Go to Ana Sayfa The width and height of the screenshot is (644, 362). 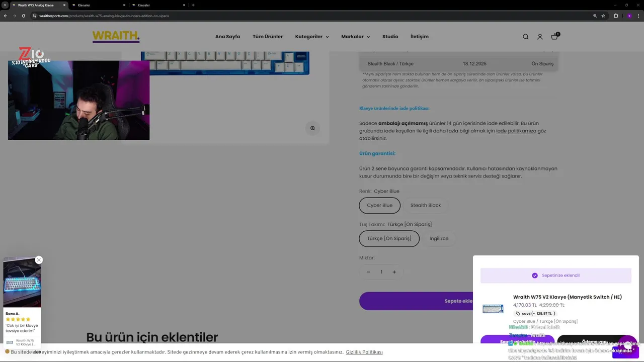click(x=227, y=37)
